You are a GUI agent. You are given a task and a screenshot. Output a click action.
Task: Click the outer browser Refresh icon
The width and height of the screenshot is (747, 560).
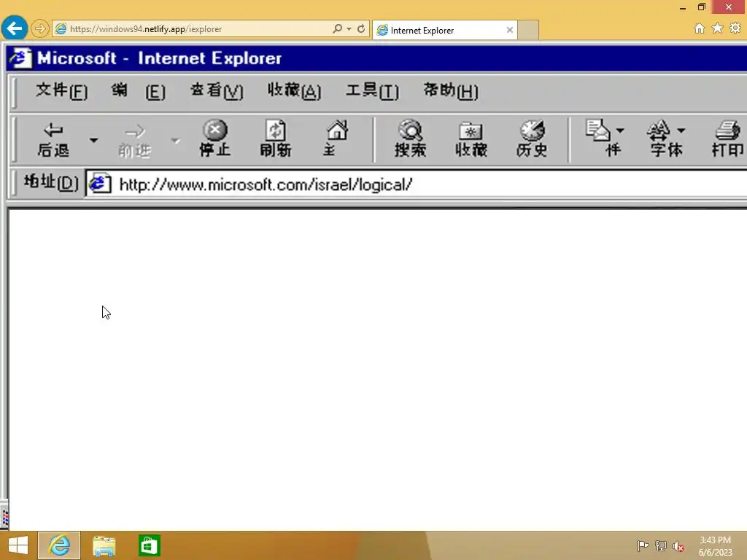(x=361, y=28)
